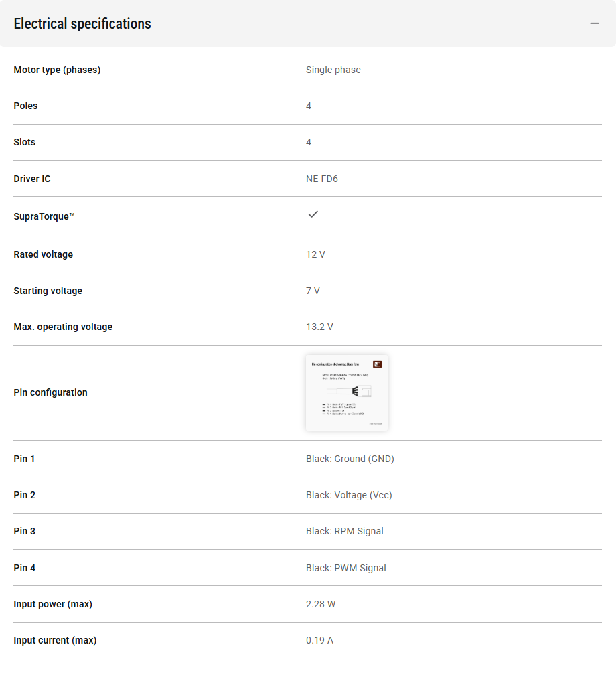Click the Driver IC value NE-FD6
Viewport: 616px width, 681px height.
322,179
